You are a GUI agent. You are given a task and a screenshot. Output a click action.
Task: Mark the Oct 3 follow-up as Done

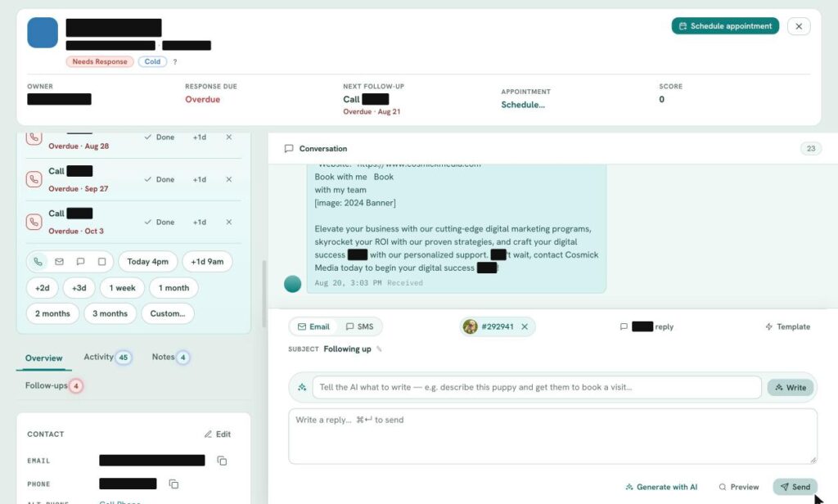[160, 222]
